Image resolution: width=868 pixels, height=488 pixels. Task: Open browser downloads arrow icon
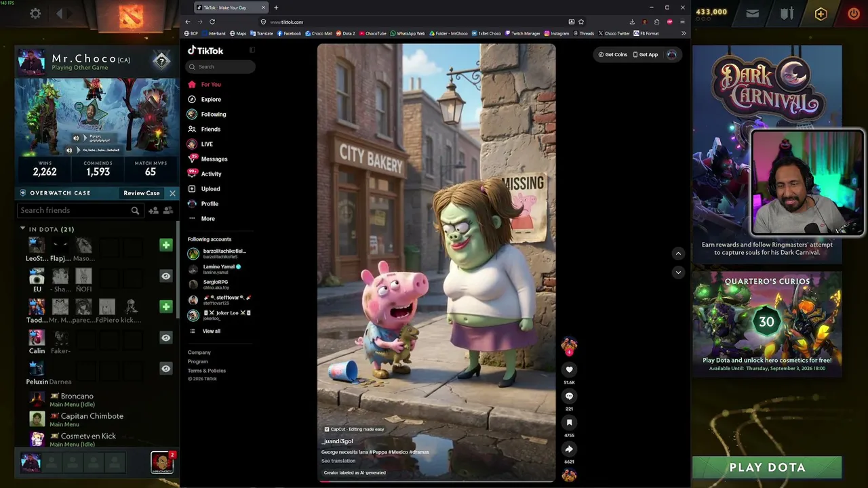tap(632, 22)
